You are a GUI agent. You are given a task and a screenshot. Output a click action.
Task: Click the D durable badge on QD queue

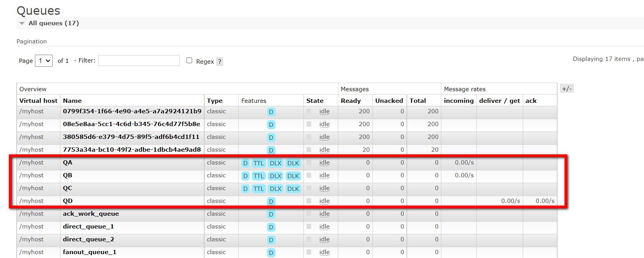(271, 202)
